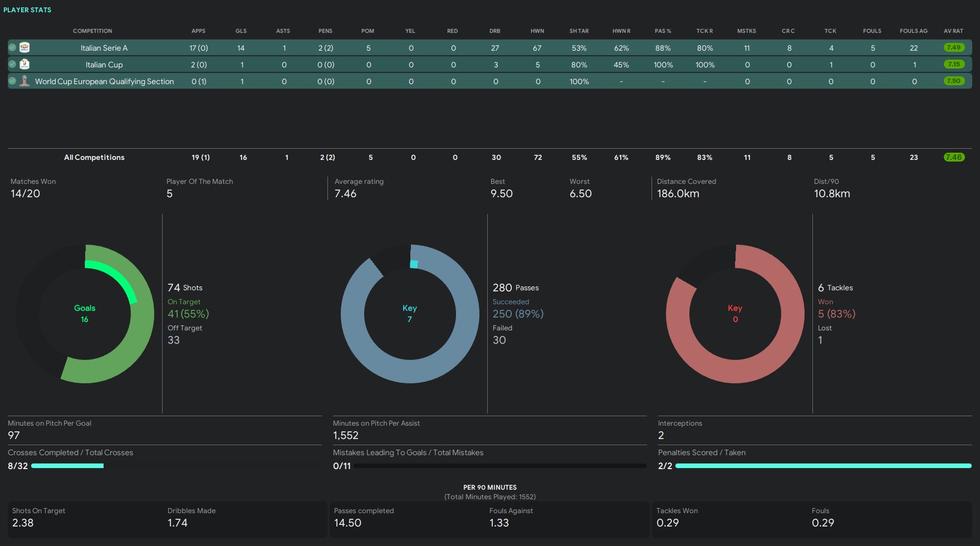Toggle the Italian Cup row checkbox

coord(12,65)
